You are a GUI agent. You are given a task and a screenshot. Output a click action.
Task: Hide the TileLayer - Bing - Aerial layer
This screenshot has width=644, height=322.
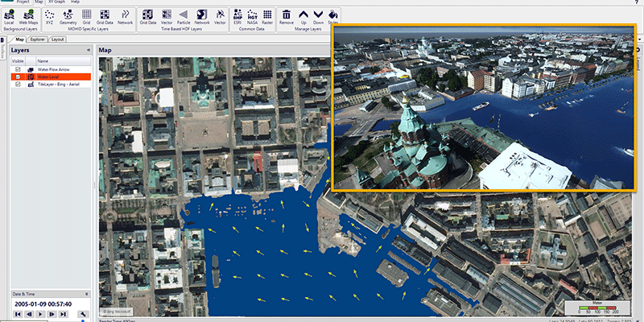pos(18,85)
